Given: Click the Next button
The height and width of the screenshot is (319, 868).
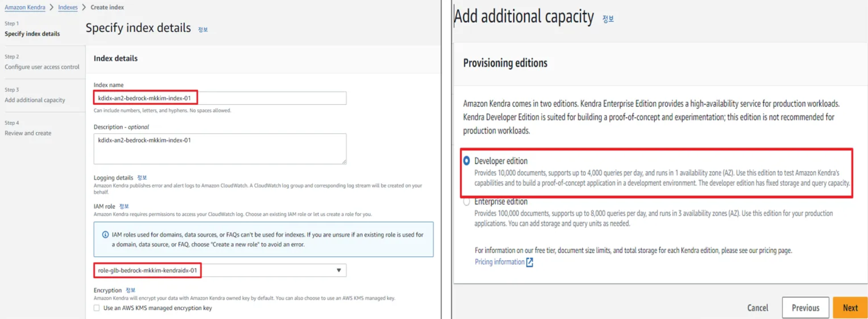Looking at the screenshot, I should click(850, 308).
